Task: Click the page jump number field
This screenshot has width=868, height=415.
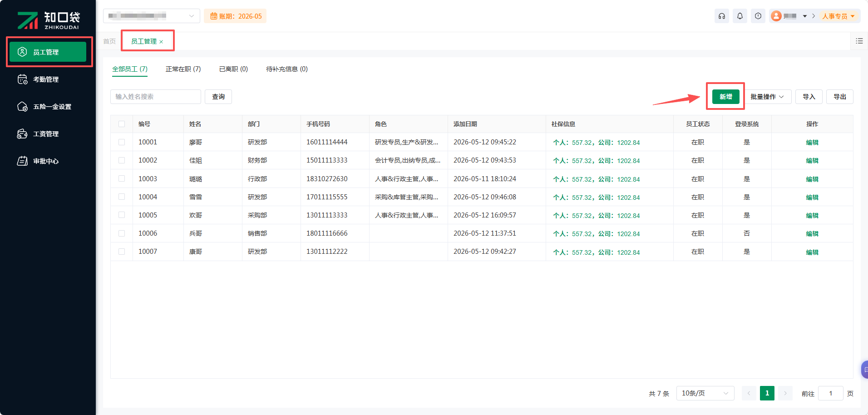Action: 831,393
